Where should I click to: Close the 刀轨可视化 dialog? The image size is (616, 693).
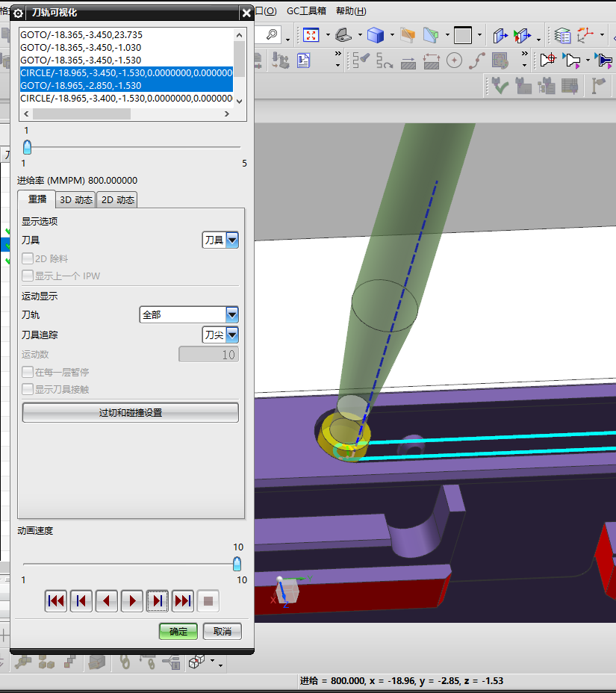[246, 13]
